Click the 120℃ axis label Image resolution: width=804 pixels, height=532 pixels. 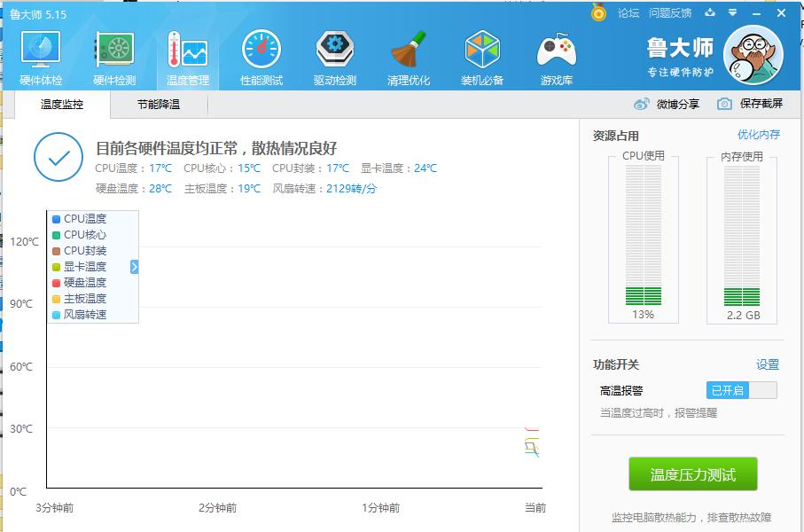pyautogui.click(x=24, y=242)
